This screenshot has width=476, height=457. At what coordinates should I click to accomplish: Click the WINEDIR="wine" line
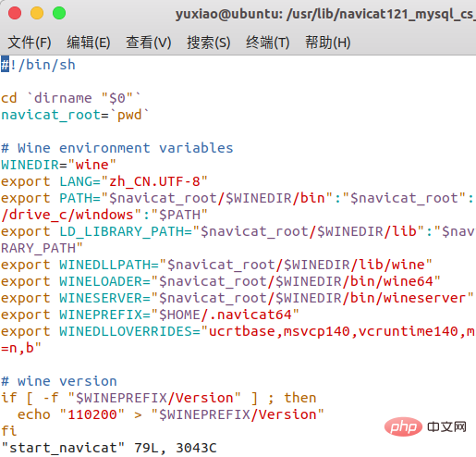58,165
